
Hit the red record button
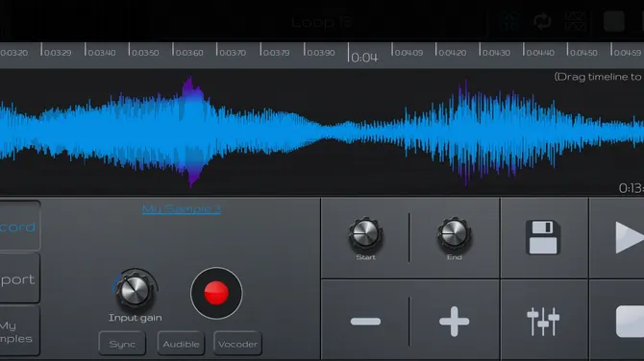point(216,293)
